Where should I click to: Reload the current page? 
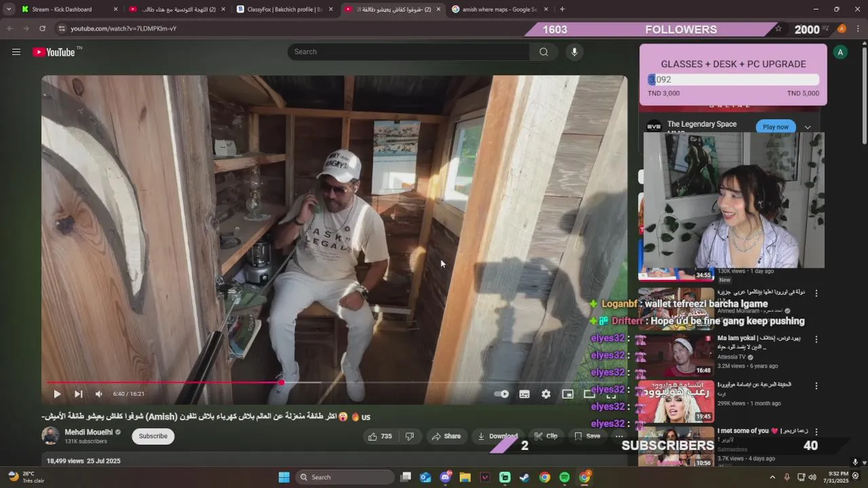(x=42, y=28)
